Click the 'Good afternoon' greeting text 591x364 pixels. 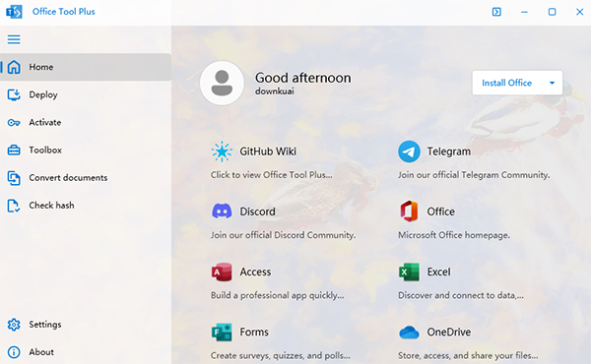pos(303,78)
